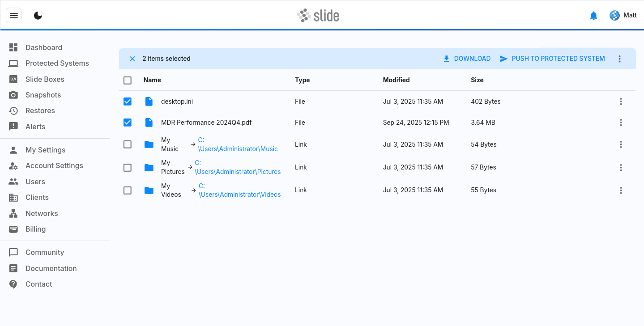Click the My Music folder icon
The image size is (644, 326).
(149, 144)
